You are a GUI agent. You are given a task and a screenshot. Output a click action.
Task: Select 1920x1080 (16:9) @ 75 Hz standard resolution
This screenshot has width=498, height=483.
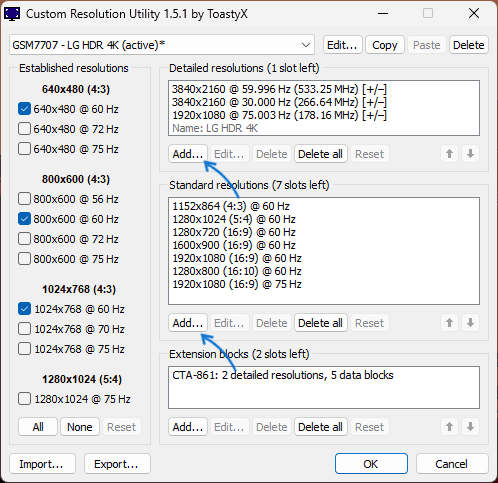coord(237,284)
